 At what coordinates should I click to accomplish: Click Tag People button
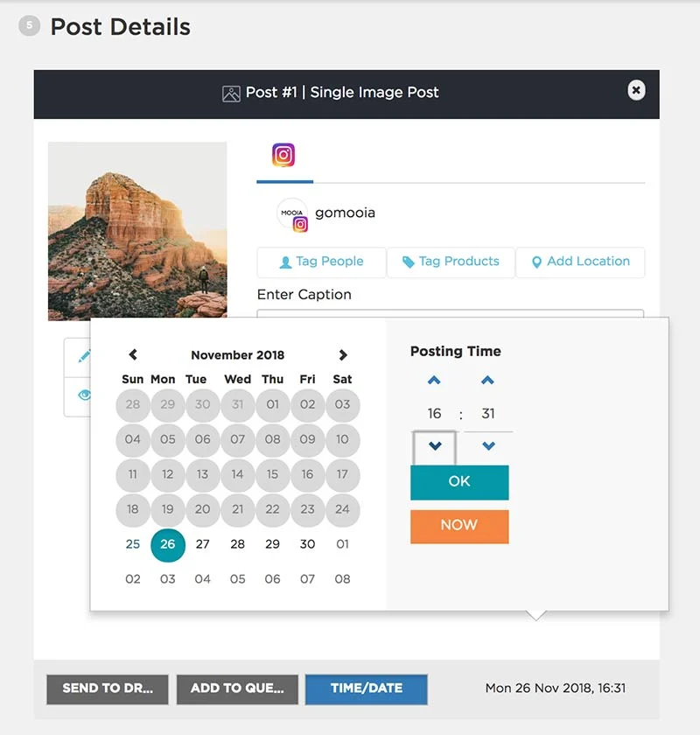click(321, 262)
